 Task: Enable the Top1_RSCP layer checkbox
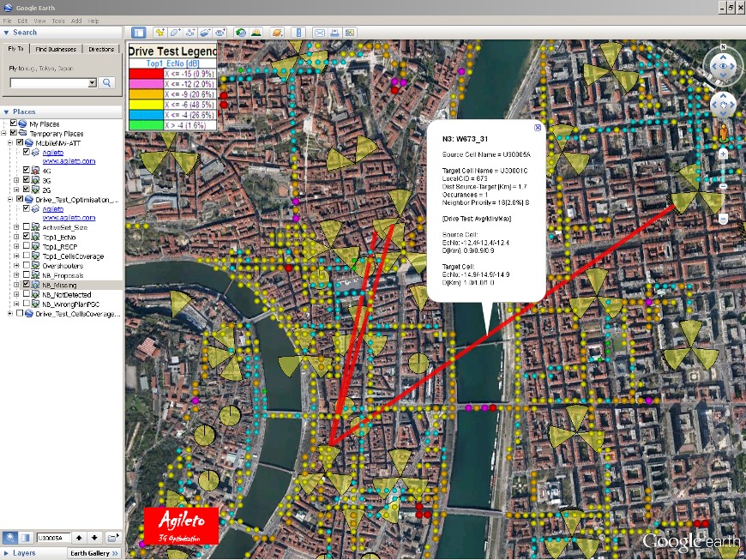point(27,246)
